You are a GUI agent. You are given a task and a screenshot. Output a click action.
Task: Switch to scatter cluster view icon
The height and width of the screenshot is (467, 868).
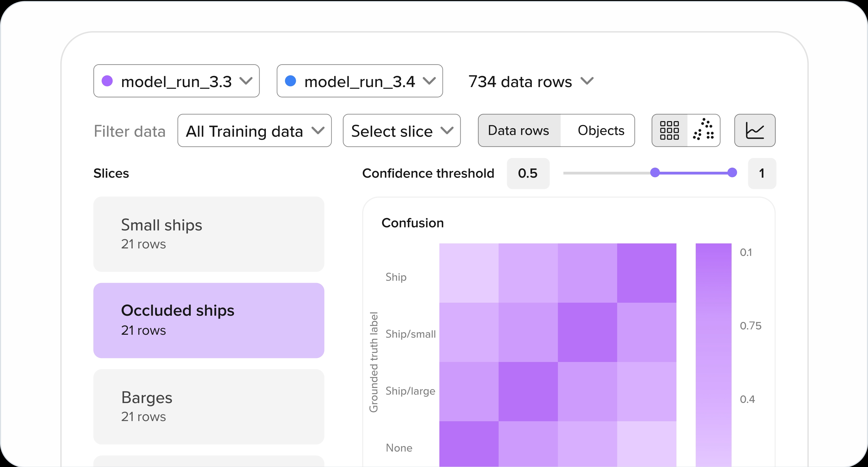tap(703, 130)
